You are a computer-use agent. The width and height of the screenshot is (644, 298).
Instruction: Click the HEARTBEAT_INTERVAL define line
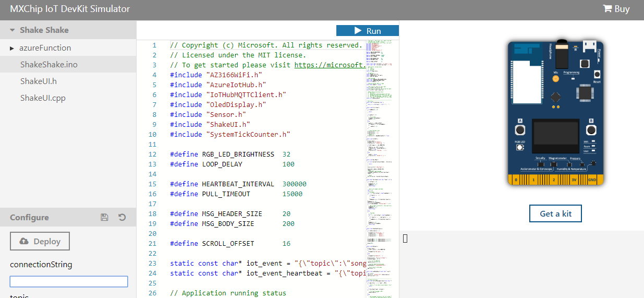coord(238,184)
